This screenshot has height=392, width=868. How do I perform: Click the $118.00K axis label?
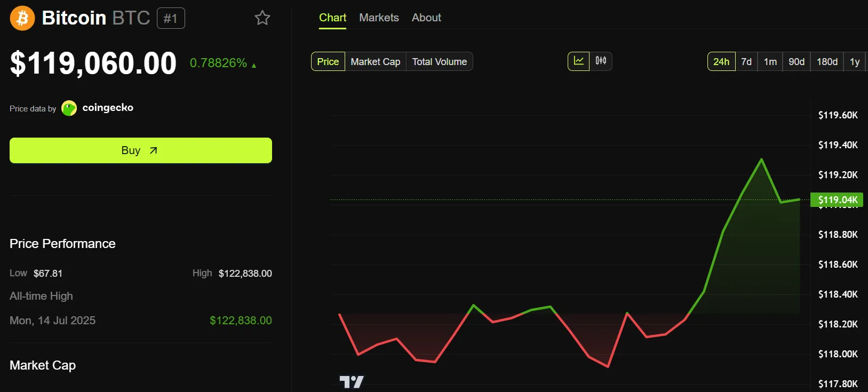click(x=838, y=354)
